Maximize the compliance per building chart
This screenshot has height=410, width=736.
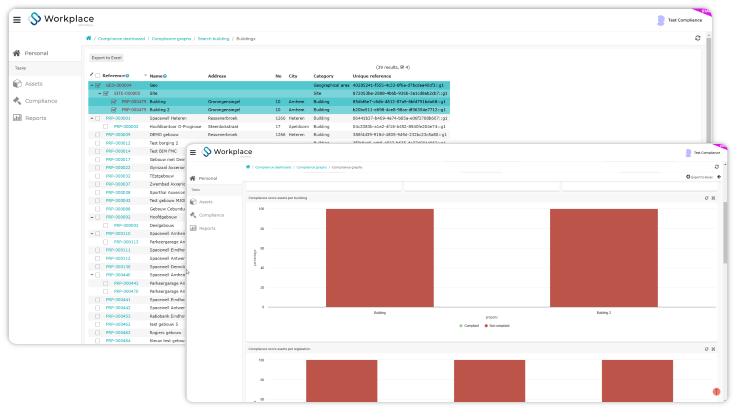coord(713,198)
